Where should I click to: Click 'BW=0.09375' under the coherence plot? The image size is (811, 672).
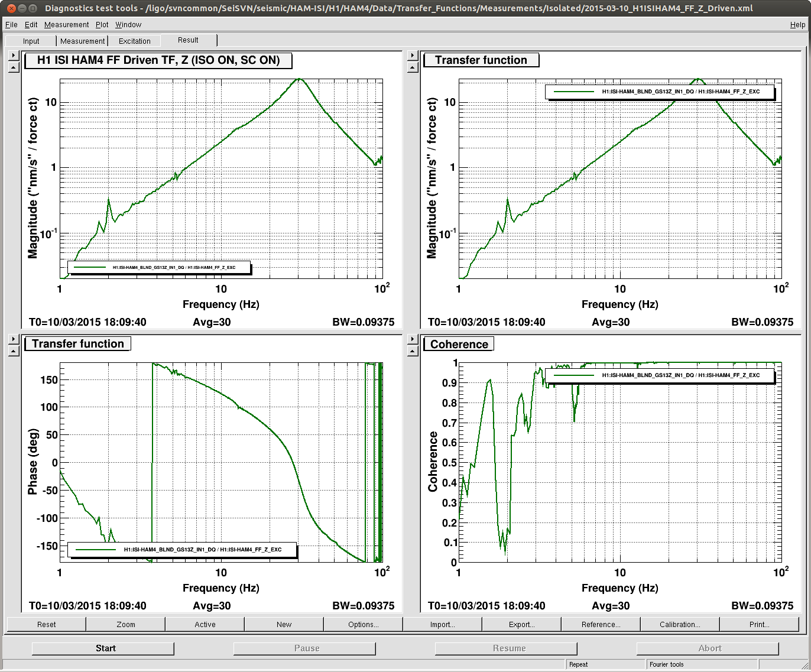(x=762, y=606)
